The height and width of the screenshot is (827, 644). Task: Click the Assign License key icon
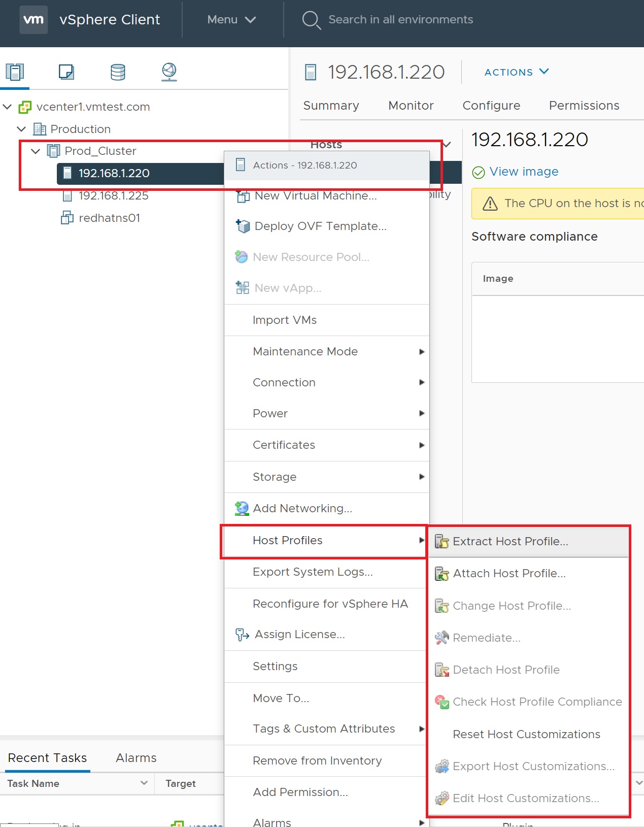(242, 635)
